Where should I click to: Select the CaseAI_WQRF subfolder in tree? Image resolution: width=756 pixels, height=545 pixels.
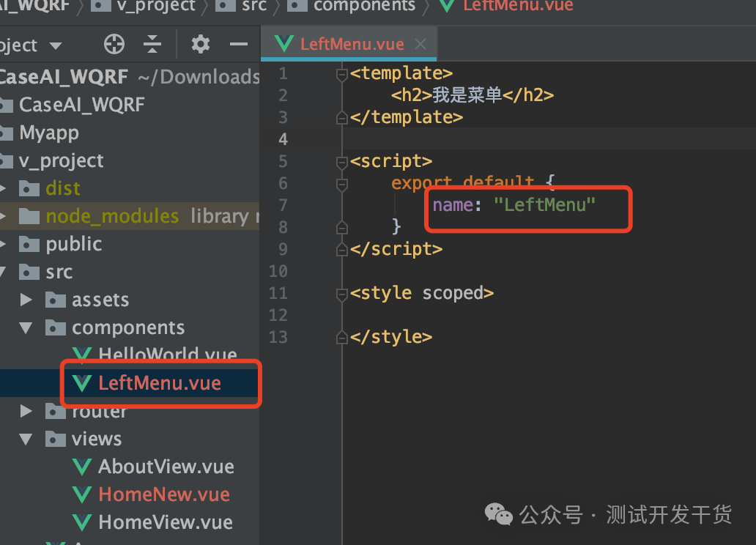(81, 105)
